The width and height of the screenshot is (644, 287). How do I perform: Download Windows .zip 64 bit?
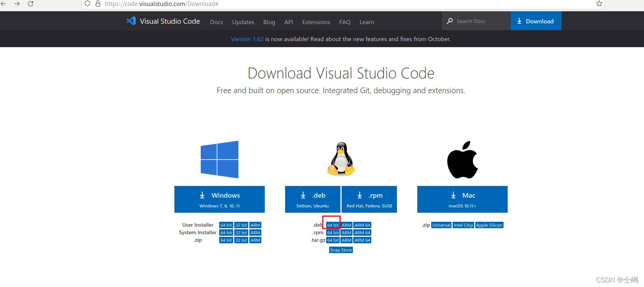(x=226, y=240)
